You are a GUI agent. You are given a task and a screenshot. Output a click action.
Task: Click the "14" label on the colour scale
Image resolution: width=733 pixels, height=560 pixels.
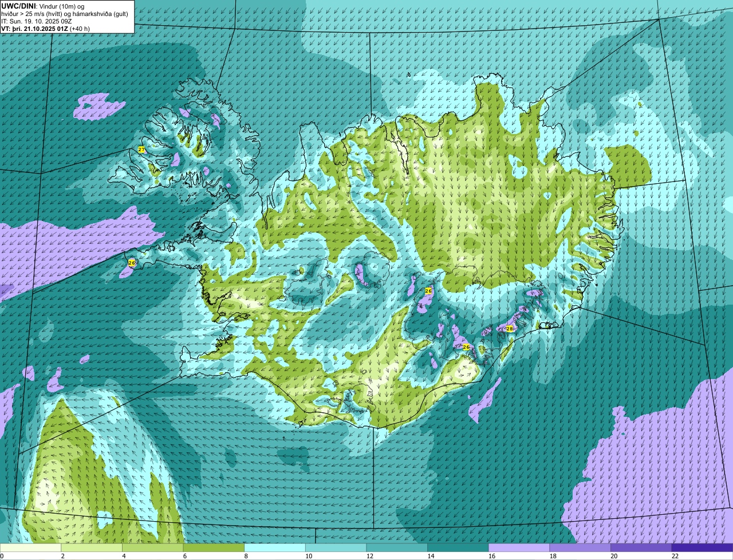click(x=431, y=555)
